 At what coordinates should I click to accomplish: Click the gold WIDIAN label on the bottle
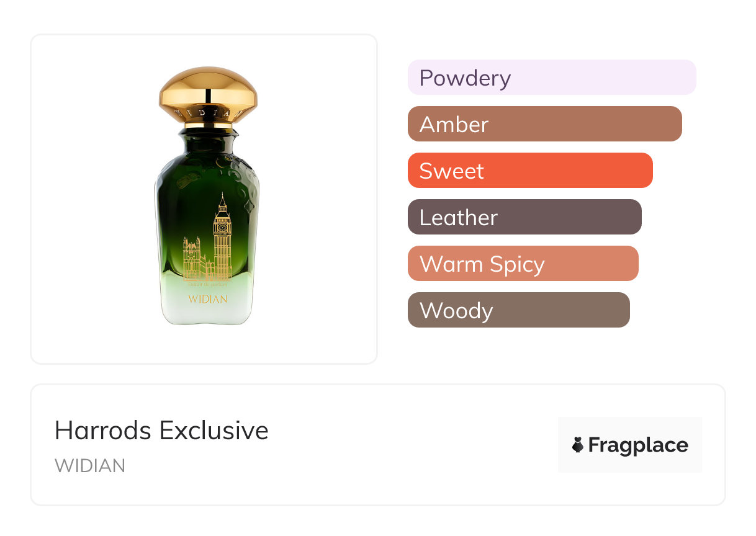click(x=207, y=299)
